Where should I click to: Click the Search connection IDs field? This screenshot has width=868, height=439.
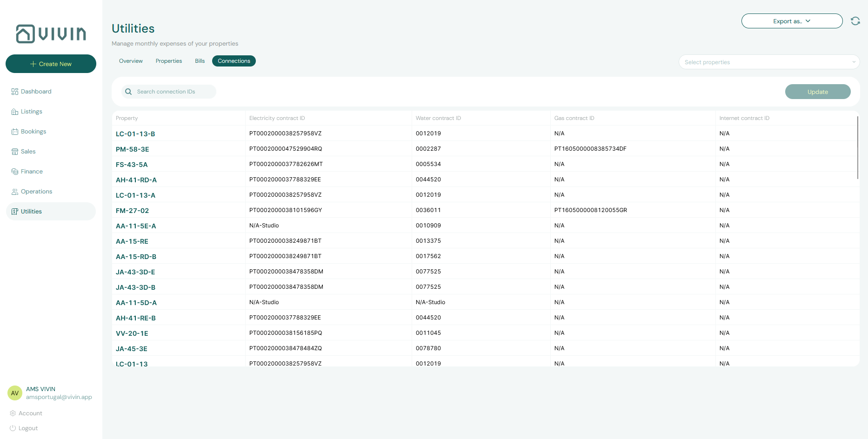(167, 92)
